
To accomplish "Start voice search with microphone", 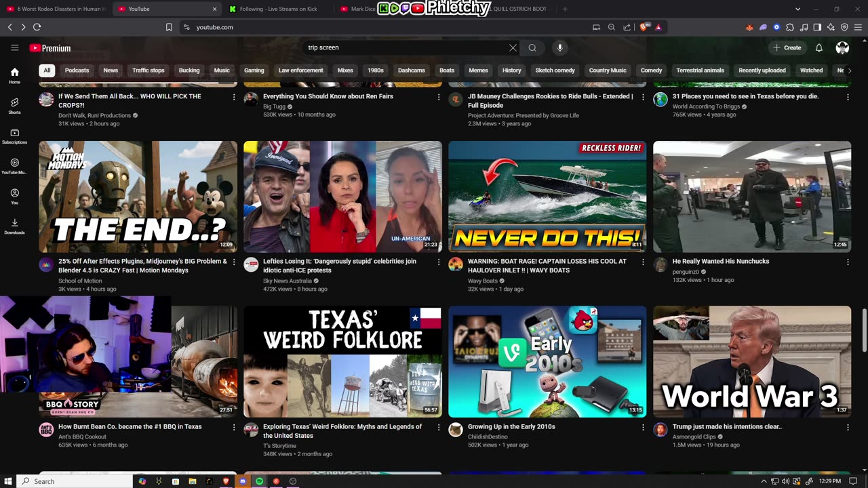I will 559,47.
